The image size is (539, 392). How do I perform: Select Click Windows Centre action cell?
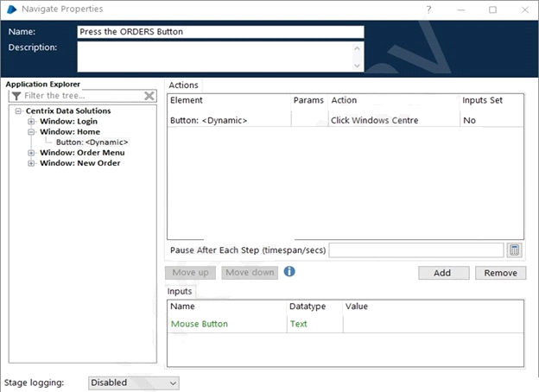(394, 120)
